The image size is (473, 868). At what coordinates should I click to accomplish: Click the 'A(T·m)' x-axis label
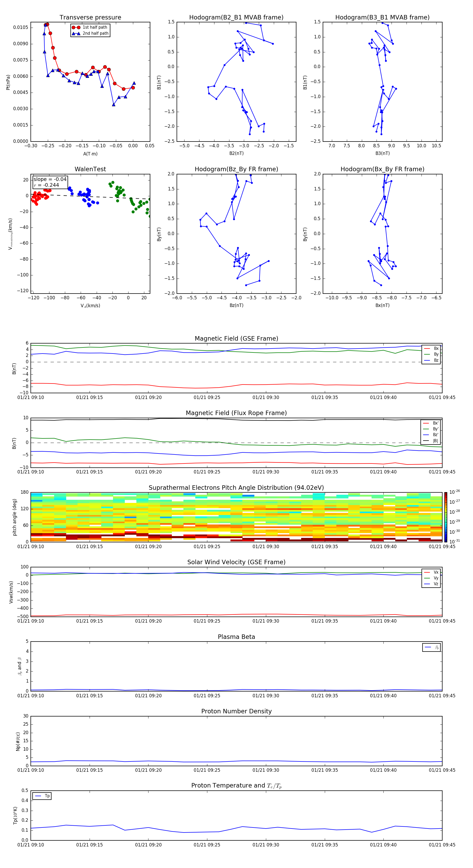click(x=90, y=154)
